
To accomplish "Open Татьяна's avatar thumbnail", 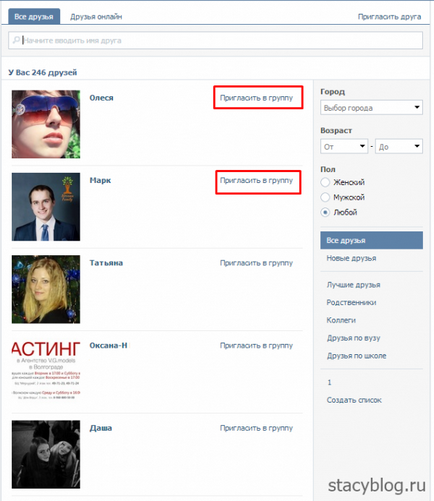I will tap(46, 289).
